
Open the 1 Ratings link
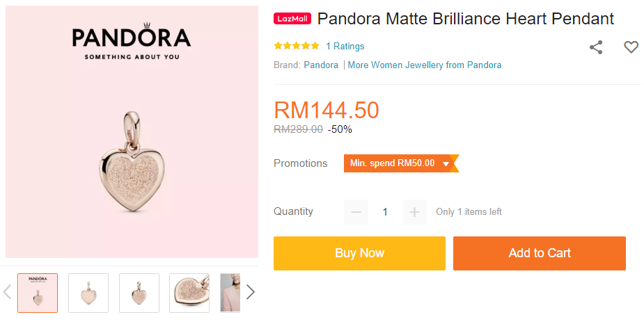pyautogui.click(x=345, y=47)
